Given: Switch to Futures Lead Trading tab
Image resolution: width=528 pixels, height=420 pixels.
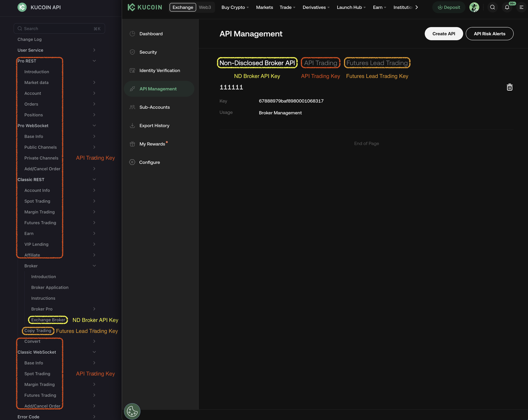Looking at the screenshot, I should 377,63.
